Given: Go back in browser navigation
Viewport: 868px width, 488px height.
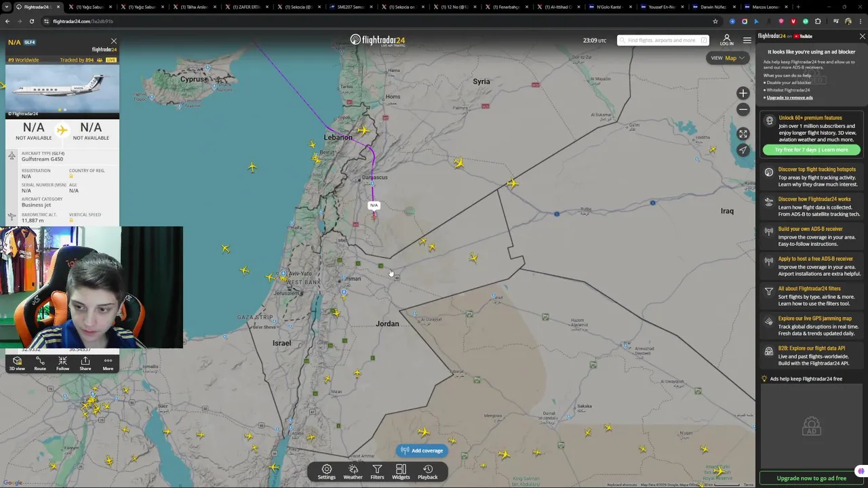Looking at the screenshot, I should (7, 21).
